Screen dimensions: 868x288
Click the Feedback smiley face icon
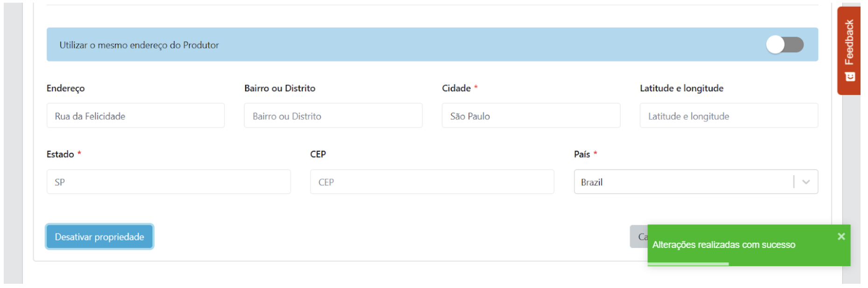[850, 76]
